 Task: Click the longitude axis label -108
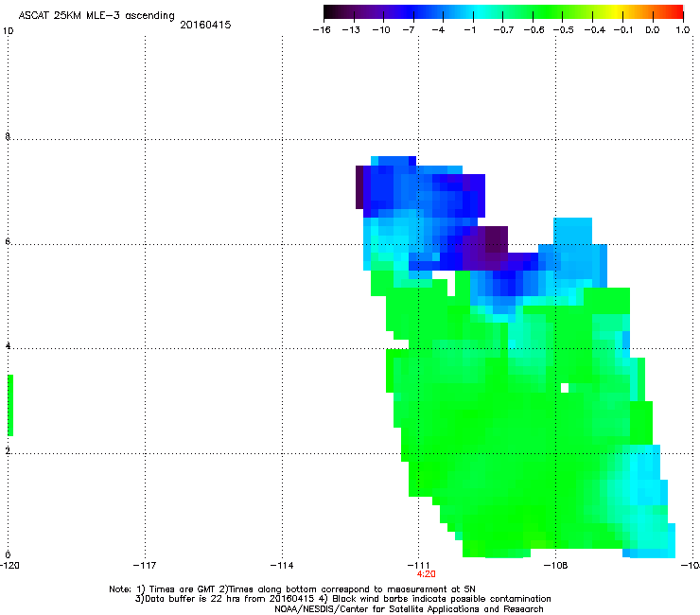click(556, 566)
